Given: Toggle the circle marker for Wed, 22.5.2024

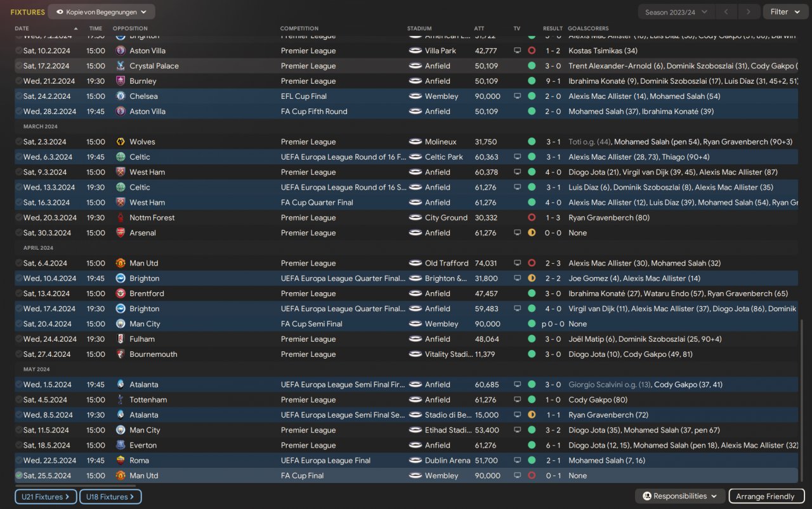Looking at the screenshot, I should tap(19, 461).
